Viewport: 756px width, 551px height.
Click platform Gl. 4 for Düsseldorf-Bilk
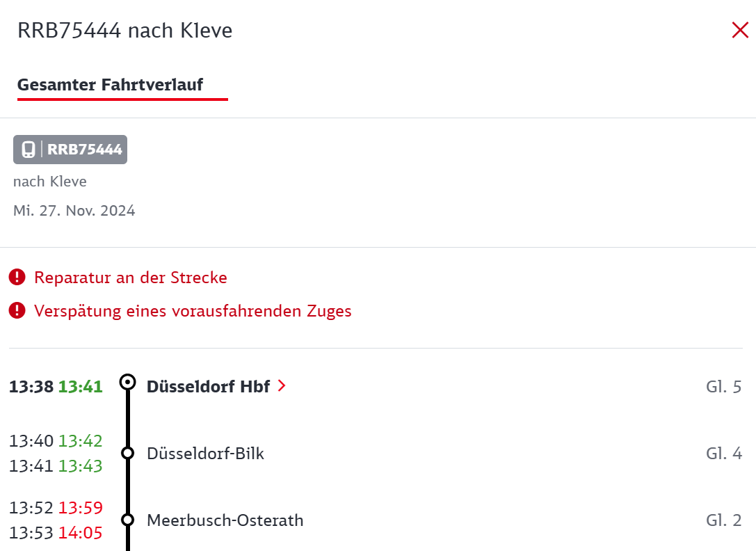pos(724,454)
